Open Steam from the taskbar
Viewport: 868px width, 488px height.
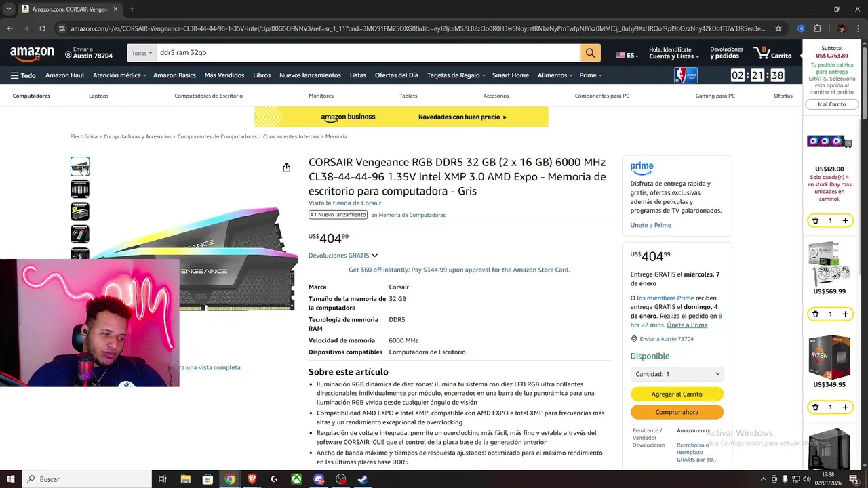(363, 479)
